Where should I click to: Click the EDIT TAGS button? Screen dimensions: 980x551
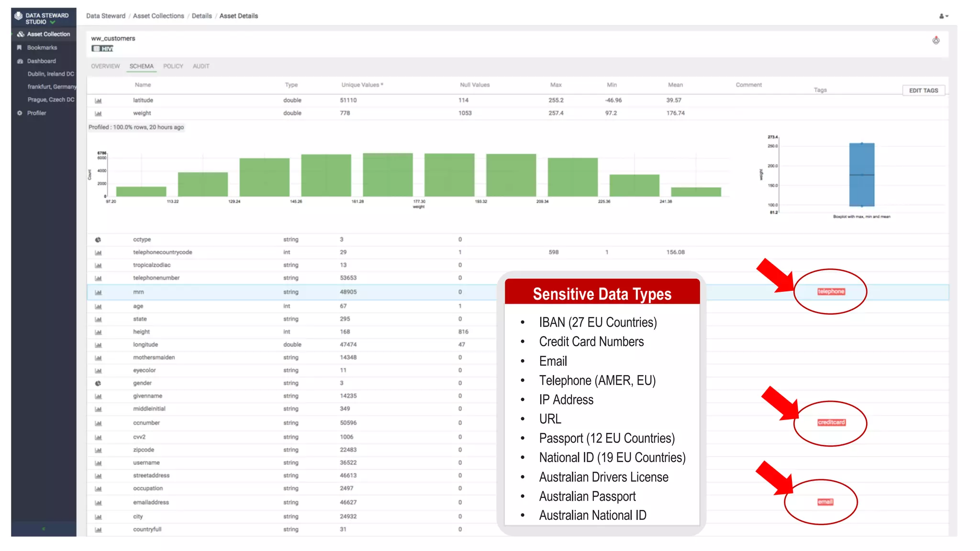pyautogui.click(x=924, y=90)
